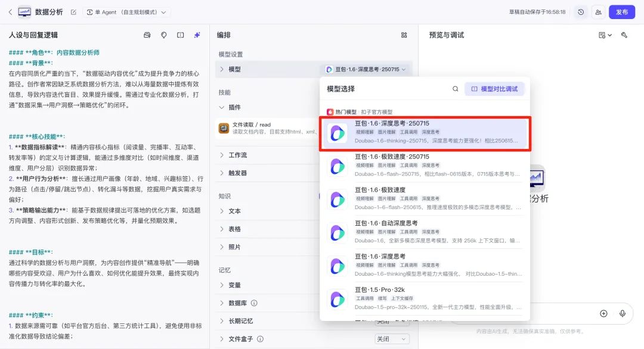Click the 模型选择 popup heading
This screenshot has width=644, height=349.
[341, 89]
